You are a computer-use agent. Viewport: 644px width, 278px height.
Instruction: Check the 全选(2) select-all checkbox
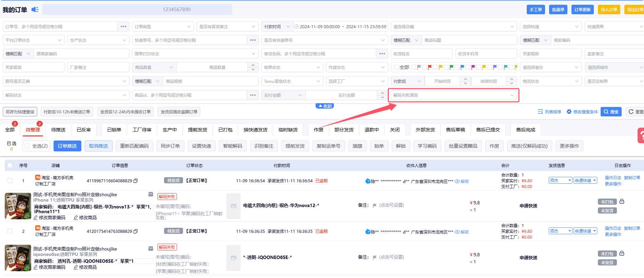pyautogui.click(x=27, y=146)
